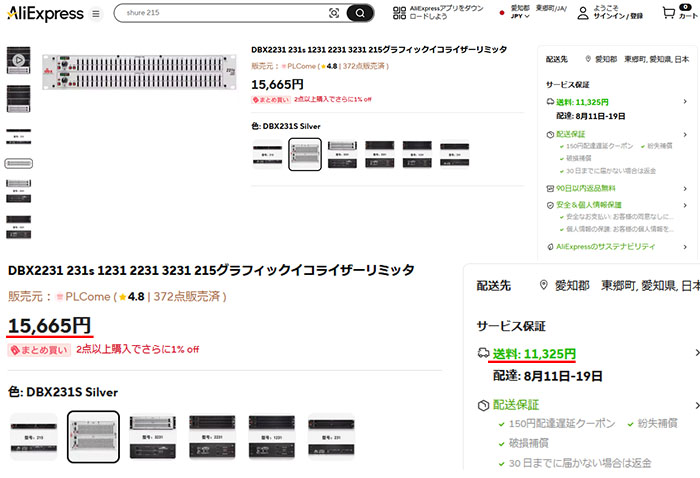This screenshot has height=478, width=700.
Task: Select enlarged 型号: 2231 swatch
Action: (x=212, y=437)
